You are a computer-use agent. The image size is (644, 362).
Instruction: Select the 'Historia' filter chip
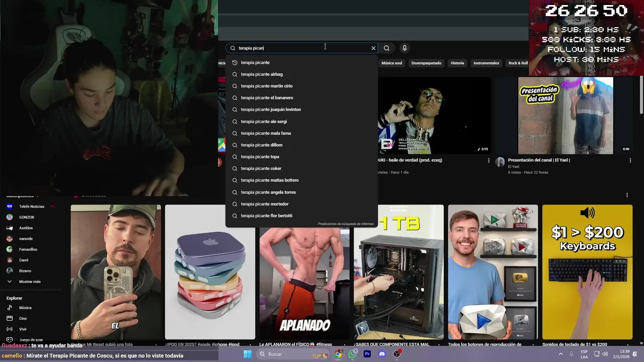457,63
